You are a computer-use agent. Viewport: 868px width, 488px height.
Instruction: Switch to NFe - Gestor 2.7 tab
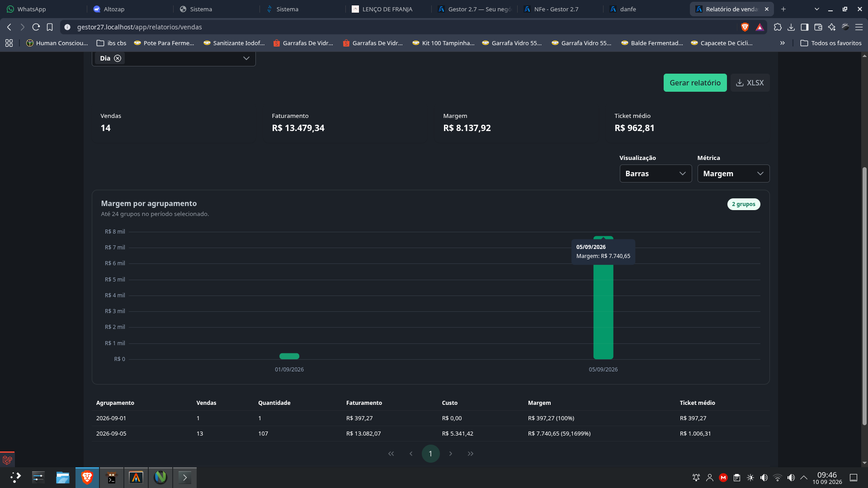pyautogui.click(x=560, y=9)
